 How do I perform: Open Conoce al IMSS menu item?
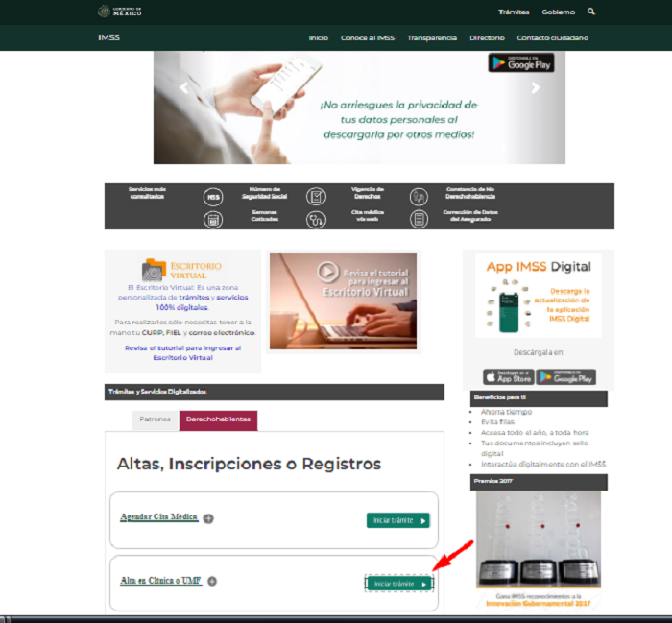click(367, 37)
